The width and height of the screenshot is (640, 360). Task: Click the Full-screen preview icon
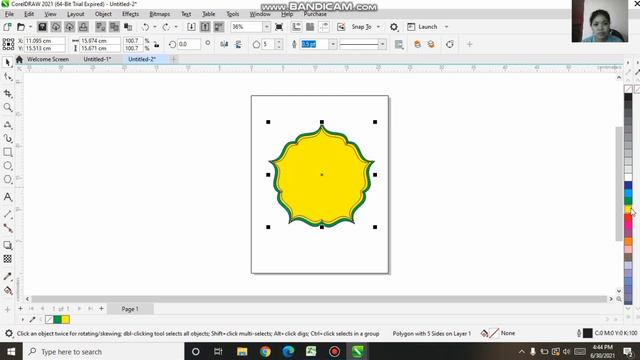(x=279, y=27)
